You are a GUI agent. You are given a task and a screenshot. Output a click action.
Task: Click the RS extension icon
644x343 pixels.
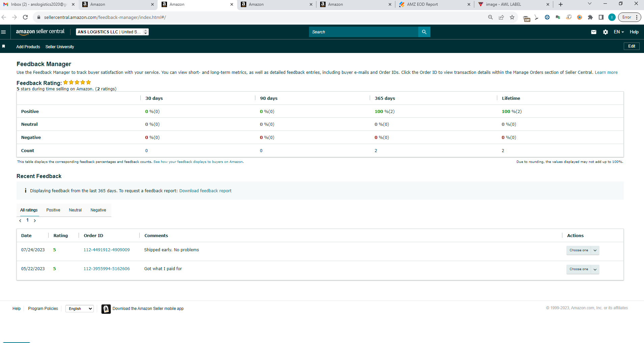click(x=558, y=17)
